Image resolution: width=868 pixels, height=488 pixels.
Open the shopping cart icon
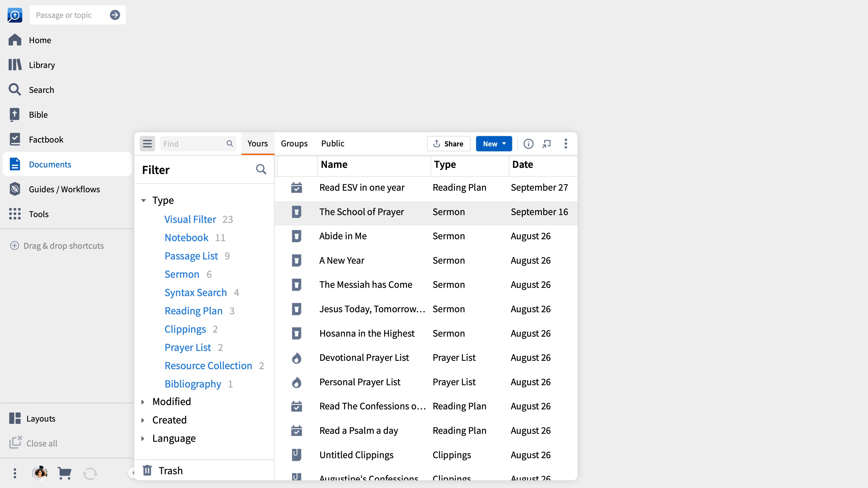(x=64, y=473)
